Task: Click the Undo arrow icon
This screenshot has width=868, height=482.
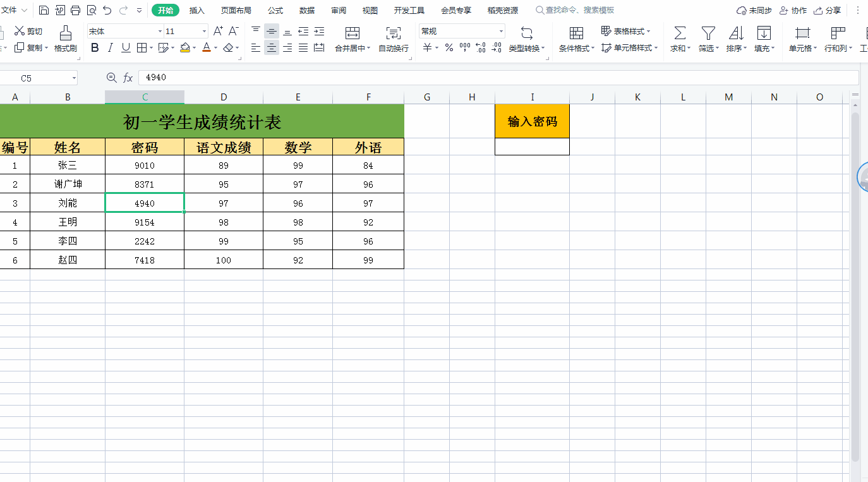Action: [107, 10]
